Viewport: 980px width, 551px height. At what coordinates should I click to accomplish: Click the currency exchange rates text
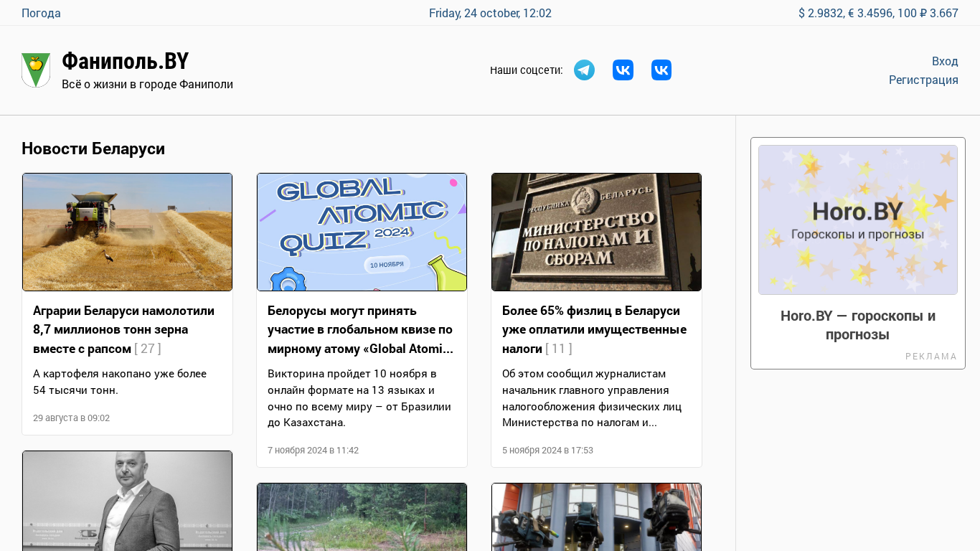[x=878, y=13]
